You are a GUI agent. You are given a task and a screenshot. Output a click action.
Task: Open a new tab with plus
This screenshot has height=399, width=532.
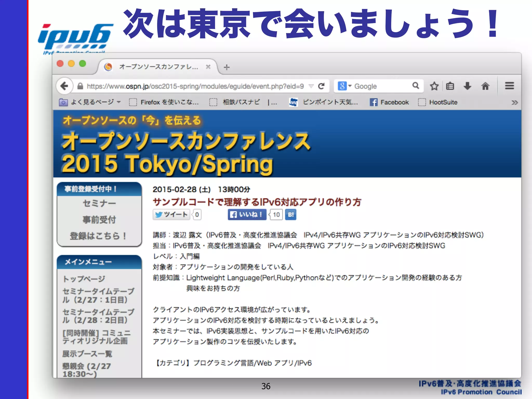227,67
